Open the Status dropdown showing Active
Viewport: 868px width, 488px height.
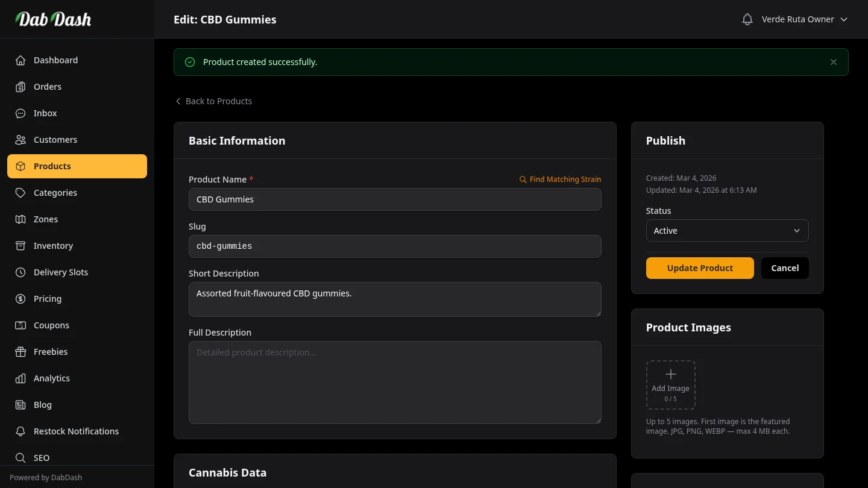click(727, 231)
